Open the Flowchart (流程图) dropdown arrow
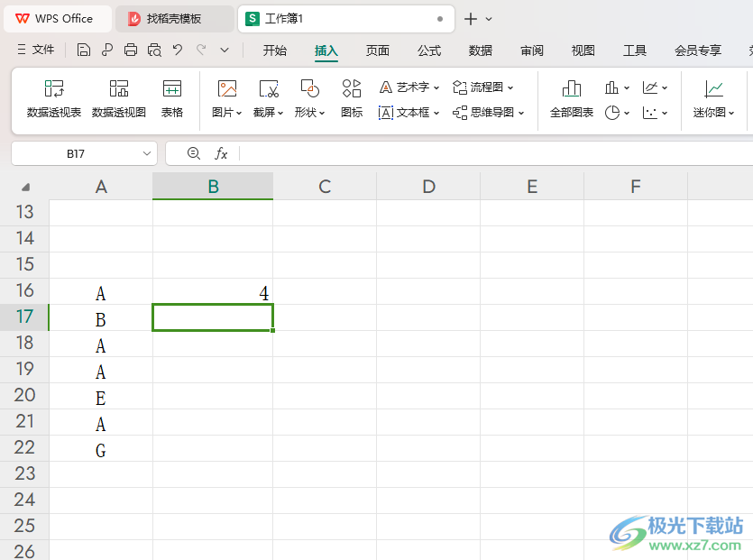Image resolution: width=753 pixels, height=560 pixels. pos(510,87)
